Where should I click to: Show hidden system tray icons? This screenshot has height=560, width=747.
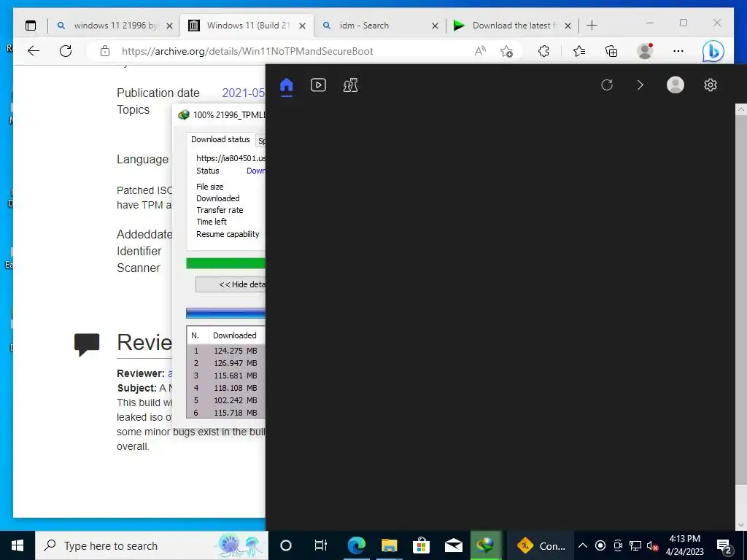point(583,545)
